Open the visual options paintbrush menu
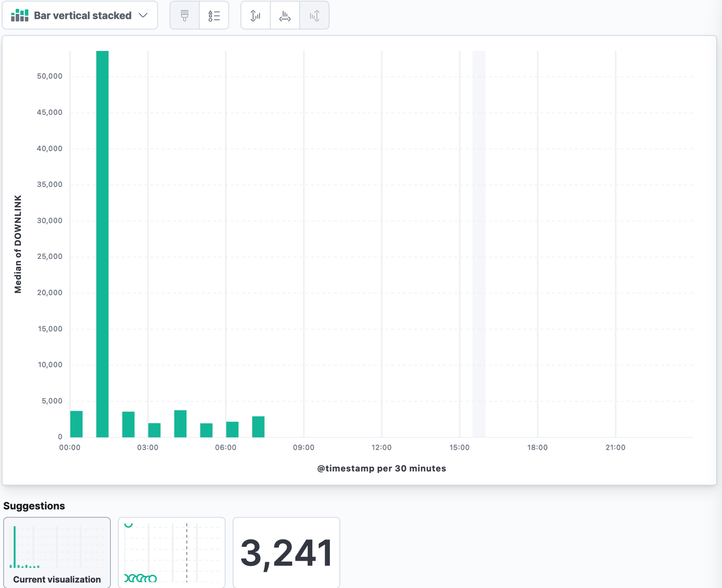Image resolution: width=722 pixels, height=588 pixels. click(184, 16)
